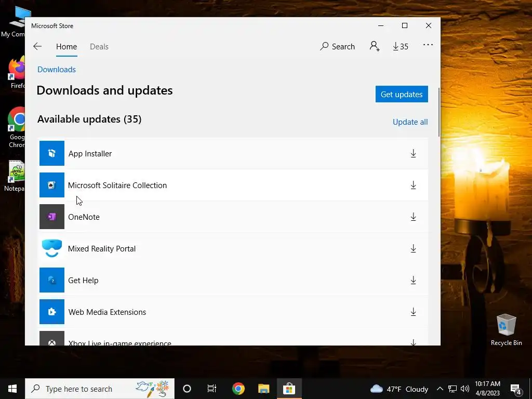Go back with the back arrow
532x399 pixels.
[x=37, y=46]
